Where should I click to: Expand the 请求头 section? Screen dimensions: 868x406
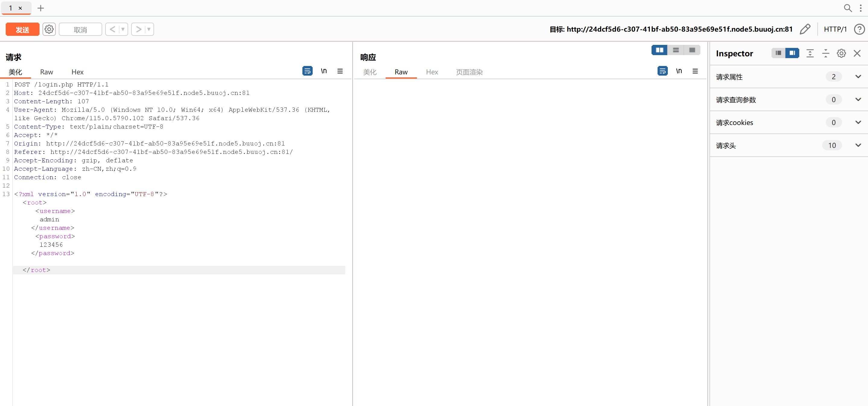(x=858, y=145)
